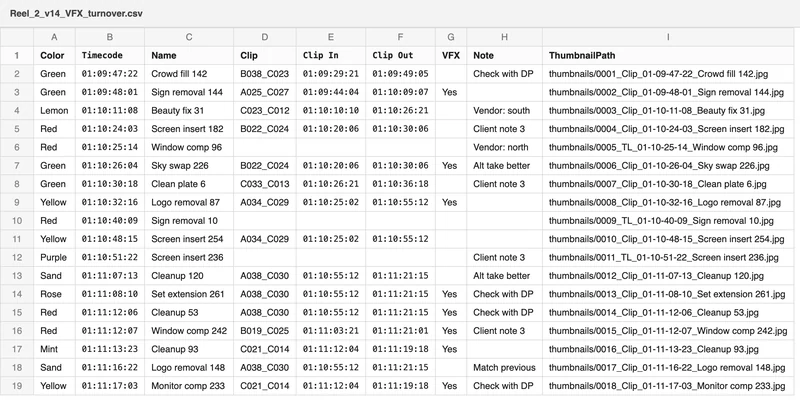This screenshot has width=800, height=401.
Task: Click thumbnail path for Set extension 261
Action: tap(668, 294)
